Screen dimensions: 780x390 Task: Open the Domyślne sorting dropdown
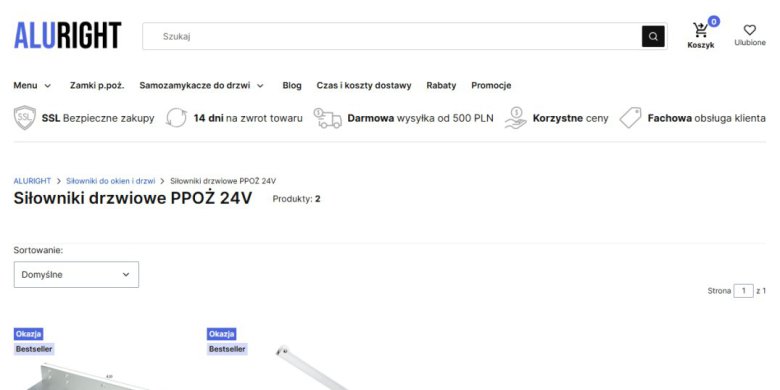tap(76, 275)
